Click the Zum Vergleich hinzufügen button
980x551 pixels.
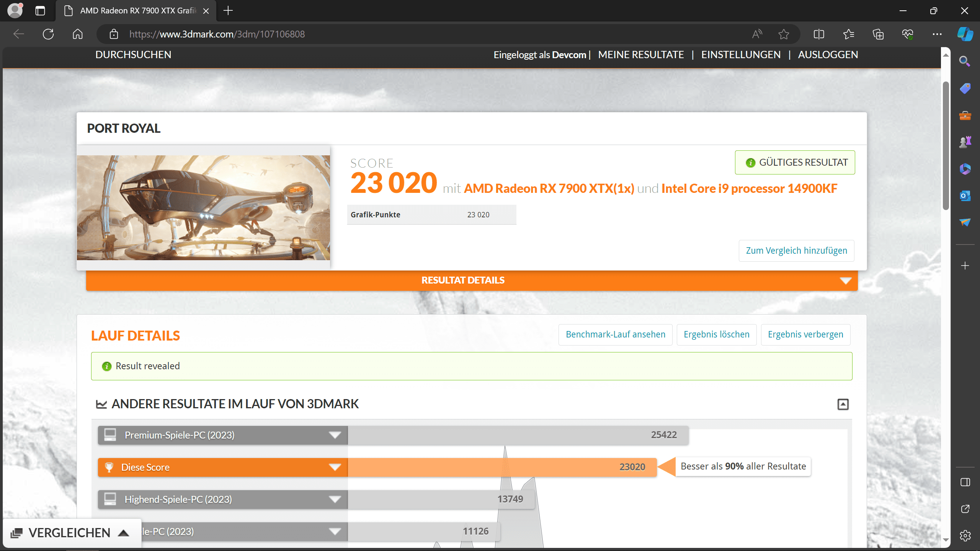pos(796,251)
